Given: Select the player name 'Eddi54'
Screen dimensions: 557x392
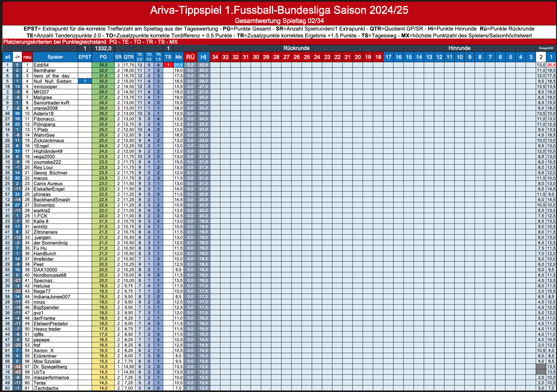Looking at the screenshot, I should click(x=41, y=65).
